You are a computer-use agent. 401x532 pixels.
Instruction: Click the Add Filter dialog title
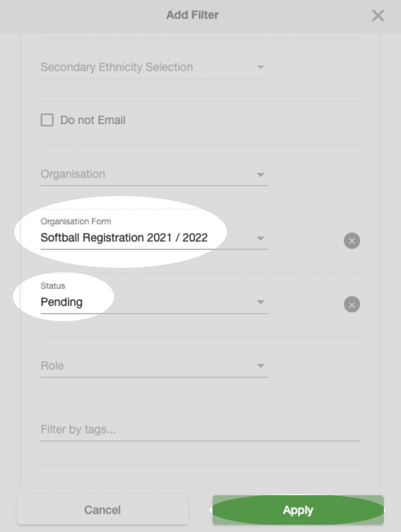193,15
